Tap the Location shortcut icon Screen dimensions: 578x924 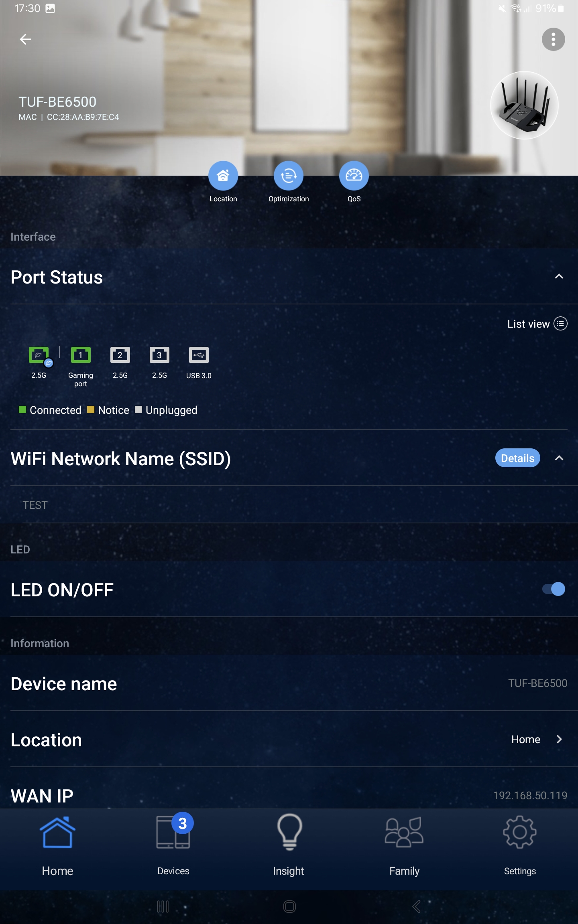point(223,176)
